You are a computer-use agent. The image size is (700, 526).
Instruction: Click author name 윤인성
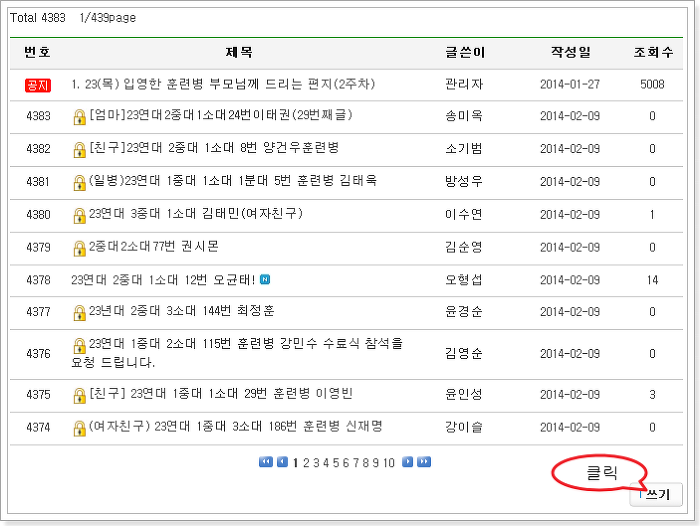(x=464, y=395)
